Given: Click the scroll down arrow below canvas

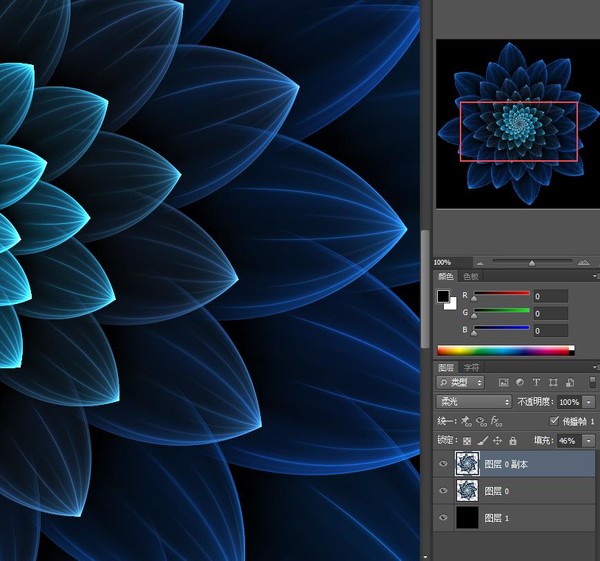Looking at the screenshot, I should [x=425, y=557].
